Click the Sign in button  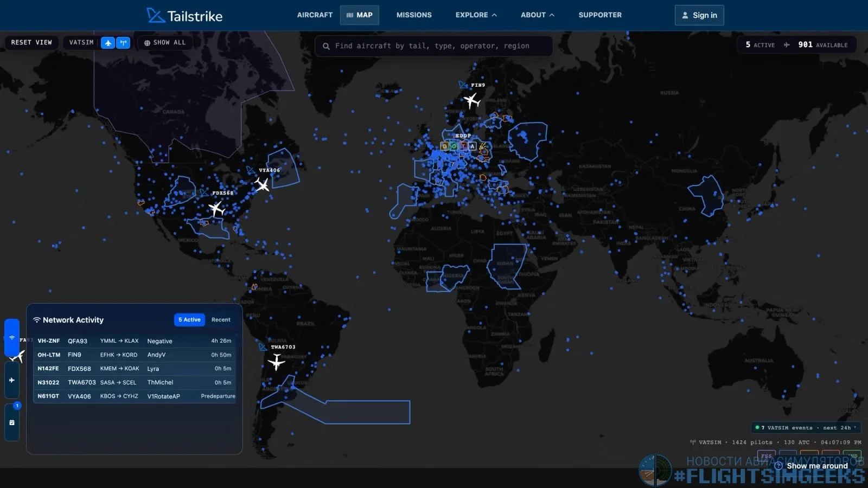pos(699,15)
